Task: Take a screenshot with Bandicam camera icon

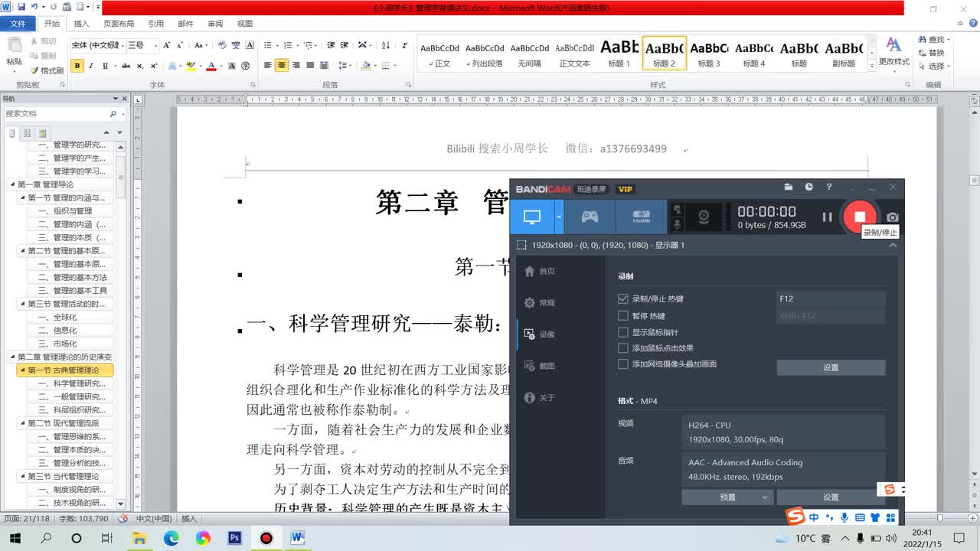Action: pos(892,217)
